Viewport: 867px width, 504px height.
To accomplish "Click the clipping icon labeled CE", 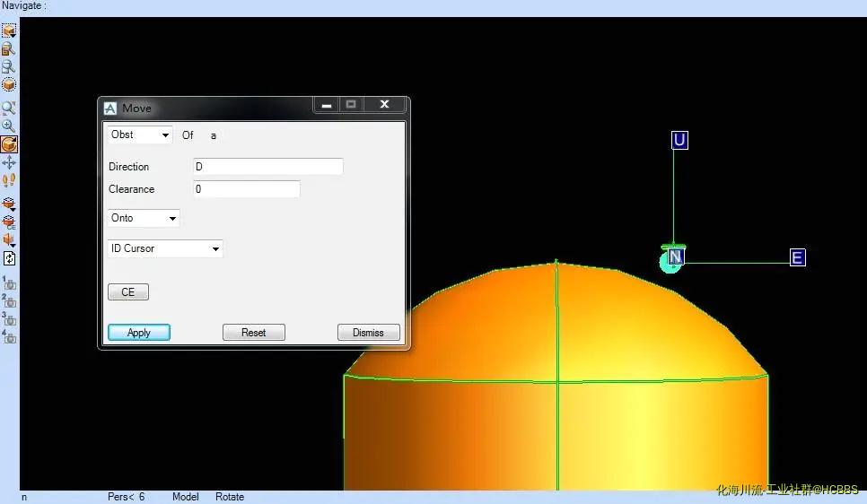I will [x=9, y=222].
